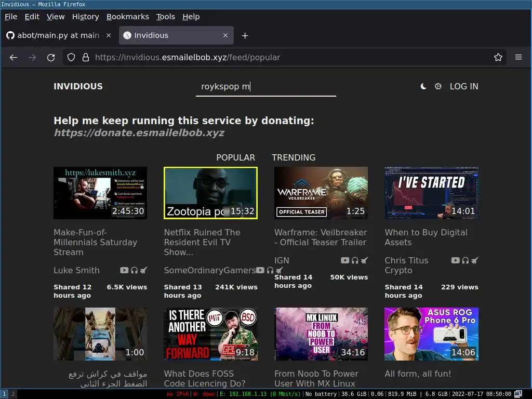Open tracking protection shield icon
Screen dimensions: 532x399
pyautogui.click(x=71, y=57)
